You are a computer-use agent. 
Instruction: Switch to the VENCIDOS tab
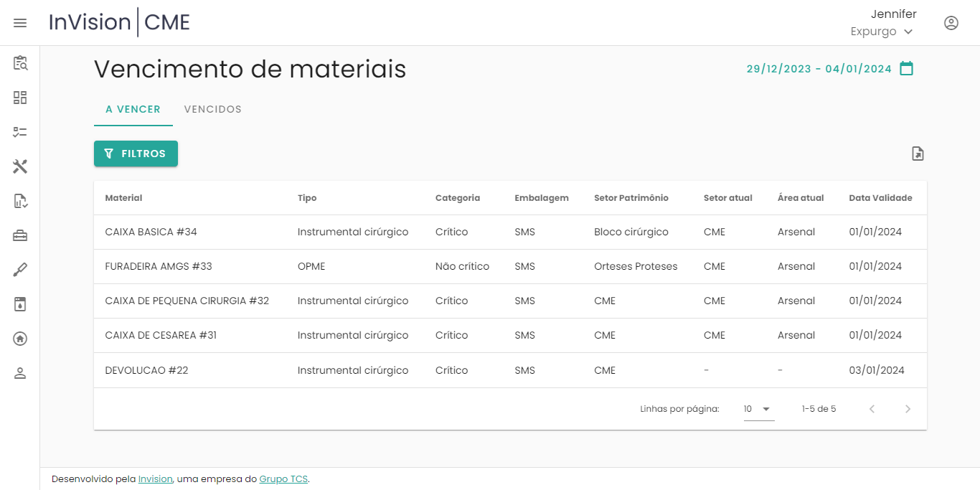click(213, 110)
